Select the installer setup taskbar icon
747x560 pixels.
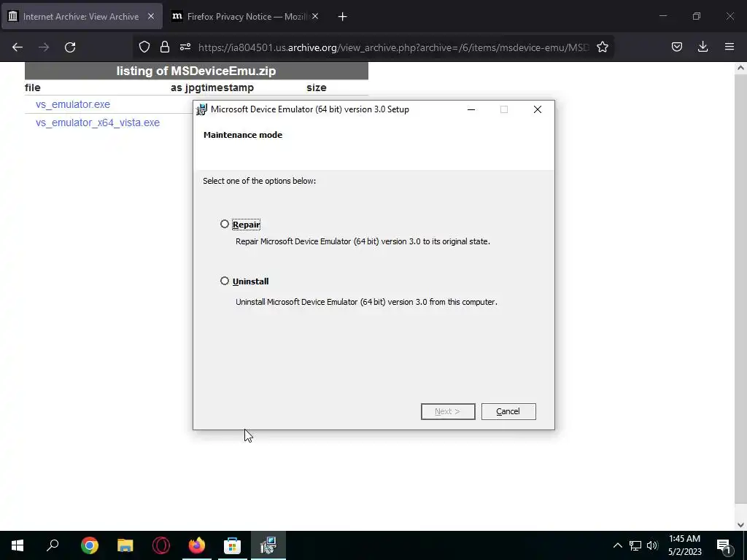[x=268, y=545]
